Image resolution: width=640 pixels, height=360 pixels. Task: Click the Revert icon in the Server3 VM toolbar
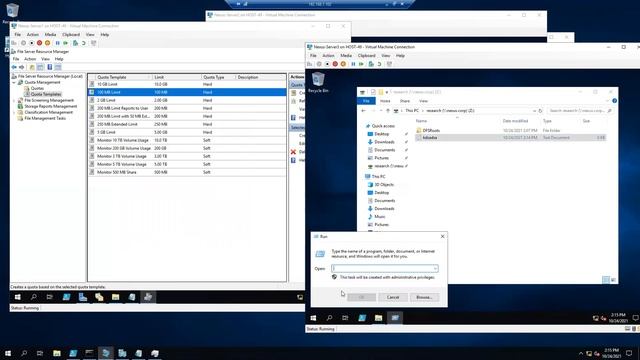(380, 64)
